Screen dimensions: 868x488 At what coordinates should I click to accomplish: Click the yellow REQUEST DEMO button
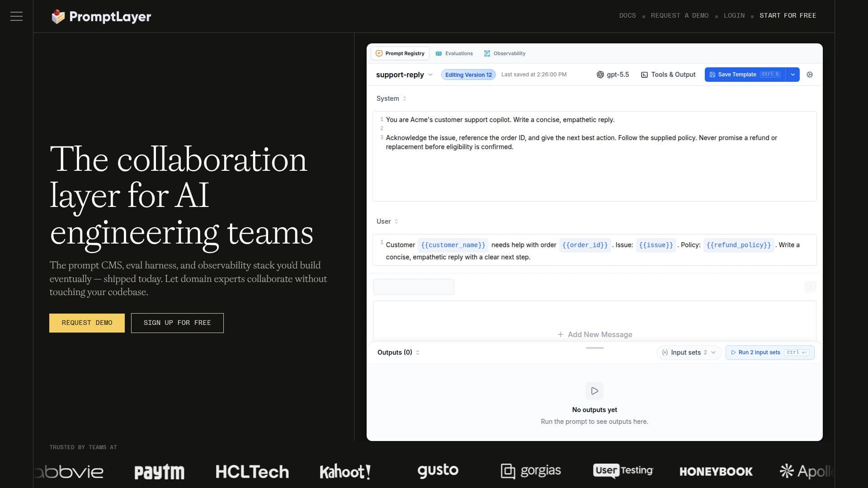(87, 323)
